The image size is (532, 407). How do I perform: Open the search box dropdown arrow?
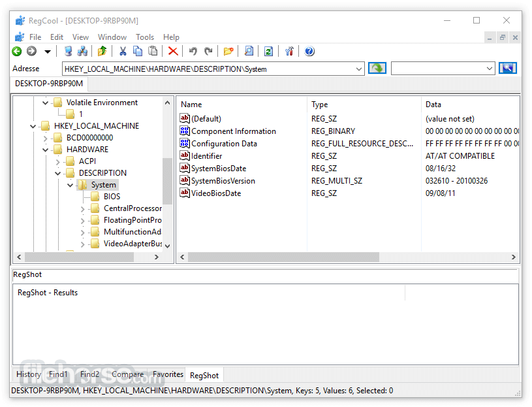pyautogui.click(x=490, y=69)
